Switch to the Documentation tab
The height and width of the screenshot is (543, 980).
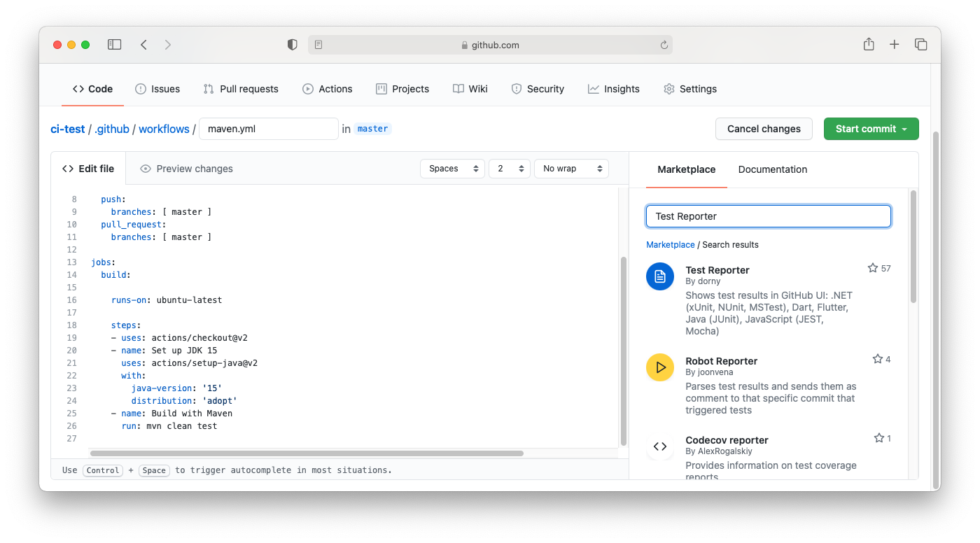pos(773,169)
